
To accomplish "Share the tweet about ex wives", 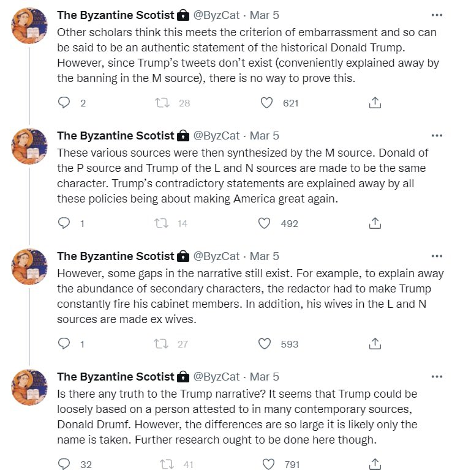I will coord(375,344).
